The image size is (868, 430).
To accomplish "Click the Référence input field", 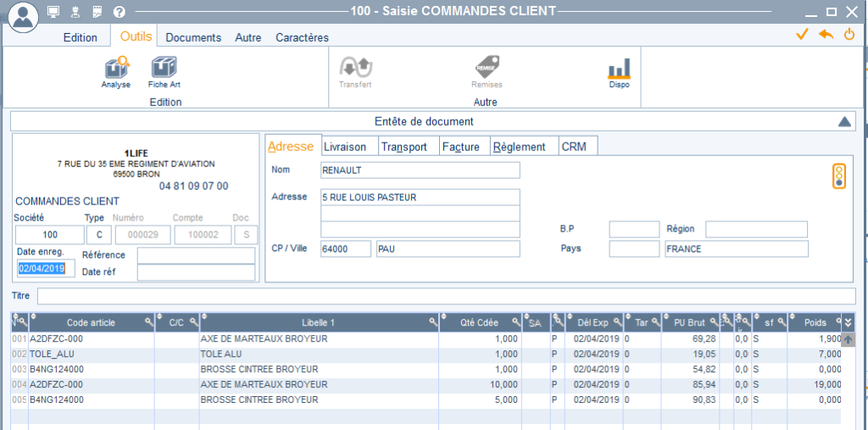I will coord(196,255).
